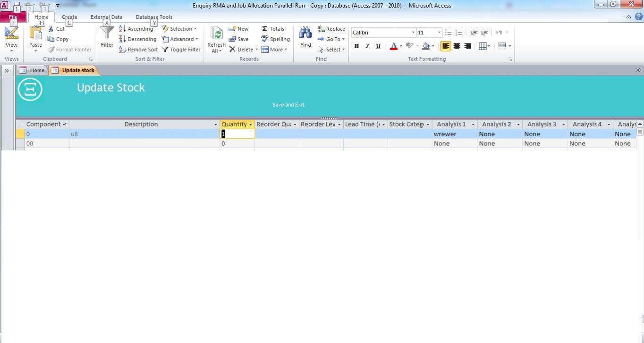Switch to the External Data tab
The image size is (644, 343).
[x=106, y=17]
